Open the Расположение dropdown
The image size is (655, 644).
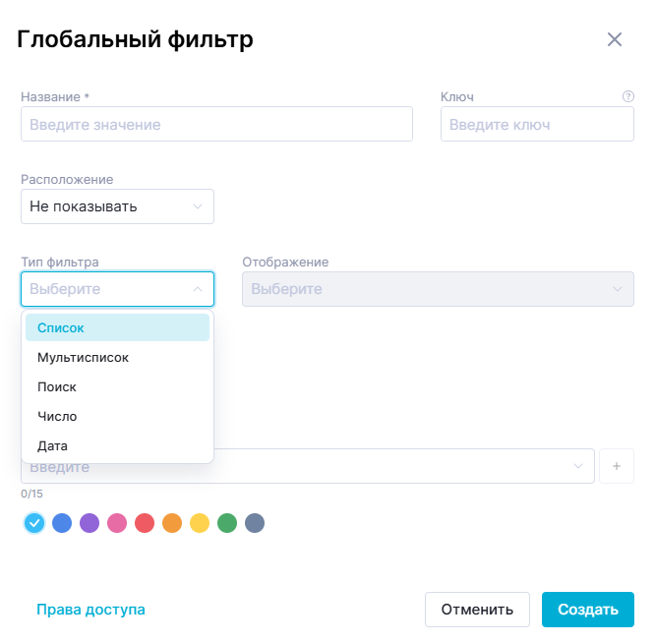(117, 206)
